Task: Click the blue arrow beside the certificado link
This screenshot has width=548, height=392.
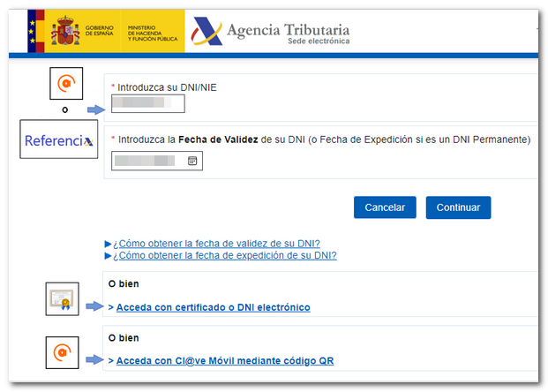Action: (95, 306)
